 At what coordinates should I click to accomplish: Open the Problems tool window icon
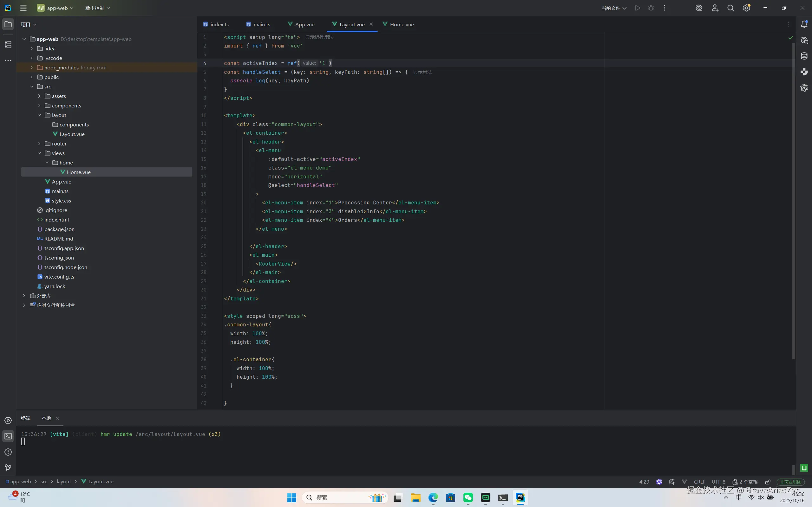8,452
